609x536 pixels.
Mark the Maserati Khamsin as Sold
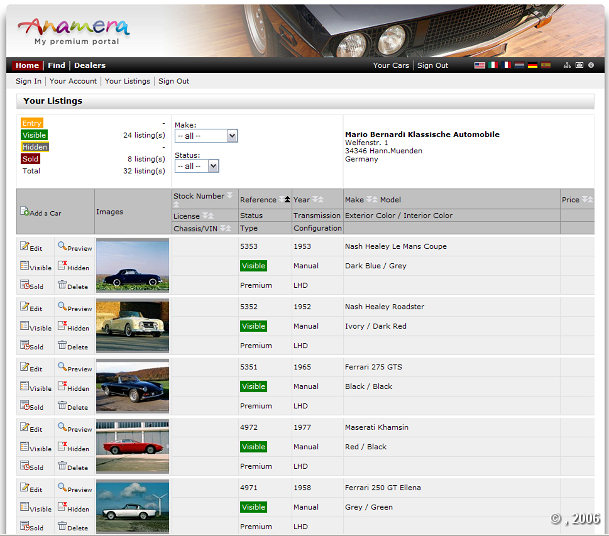pyautogui.click(x=31, y=466)
